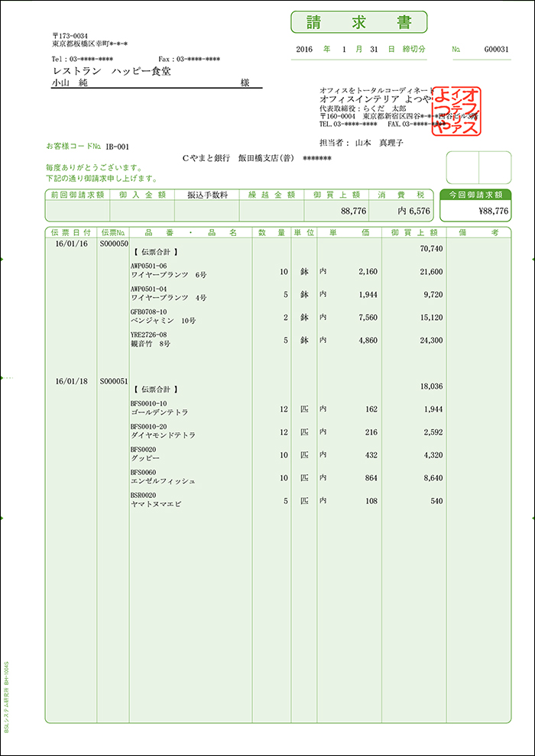Viewport: 535px width, 756px height.
Task: Click the unit price 1,944 for ワイヤープランツ 4号
Action: coord(368,294)
